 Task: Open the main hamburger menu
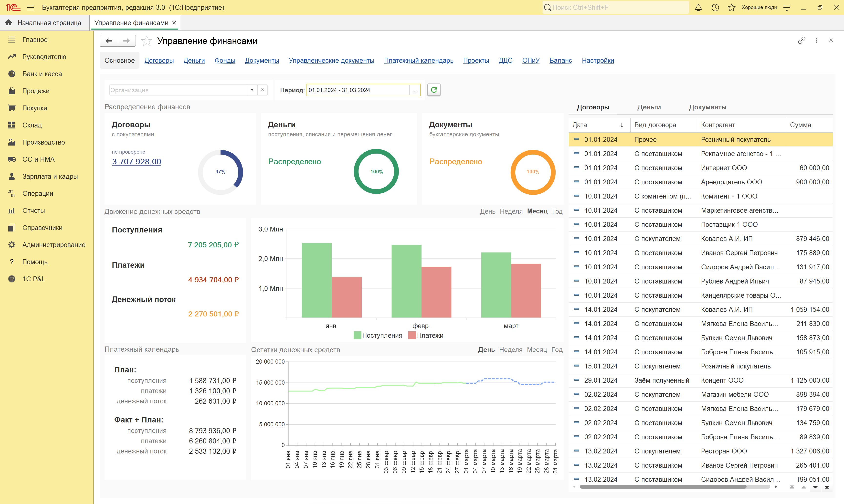pos(31,8)
